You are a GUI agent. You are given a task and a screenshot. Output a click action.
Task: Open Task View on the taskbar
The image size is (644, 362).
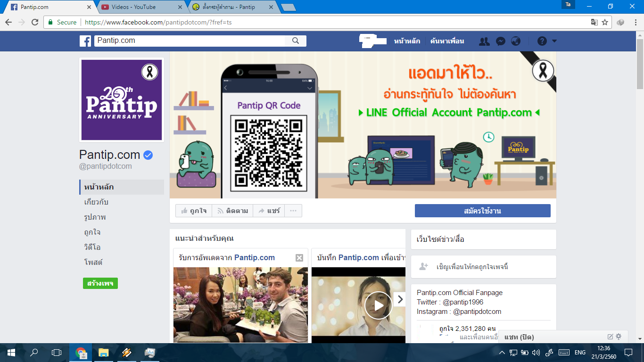coord(57,352)
